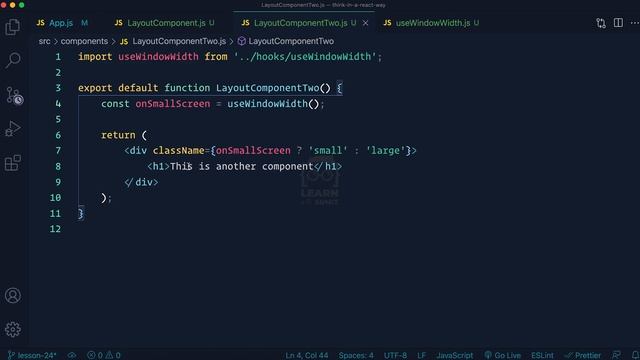
Task: Click line number 12 in gutter
Action: pyautogui.click(x=55, y=229)
